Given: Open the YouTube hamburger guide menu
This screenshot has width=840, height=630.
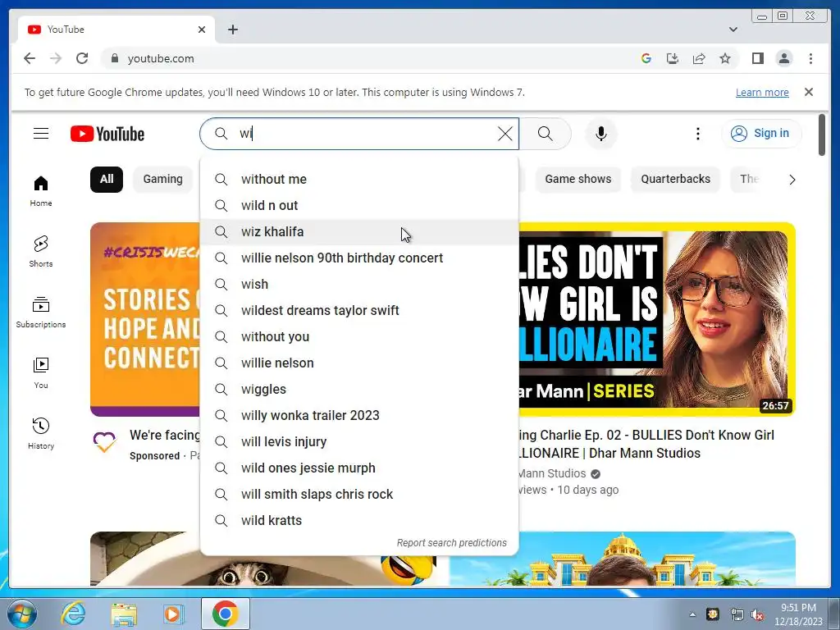Looking at the screenshot, I should pos(41,134).
